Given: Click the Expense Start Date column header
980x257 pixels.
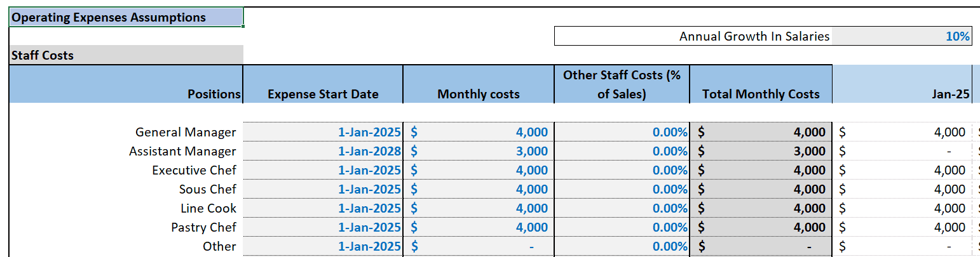Looking at the screenshot, I should (x=323, y=84).
